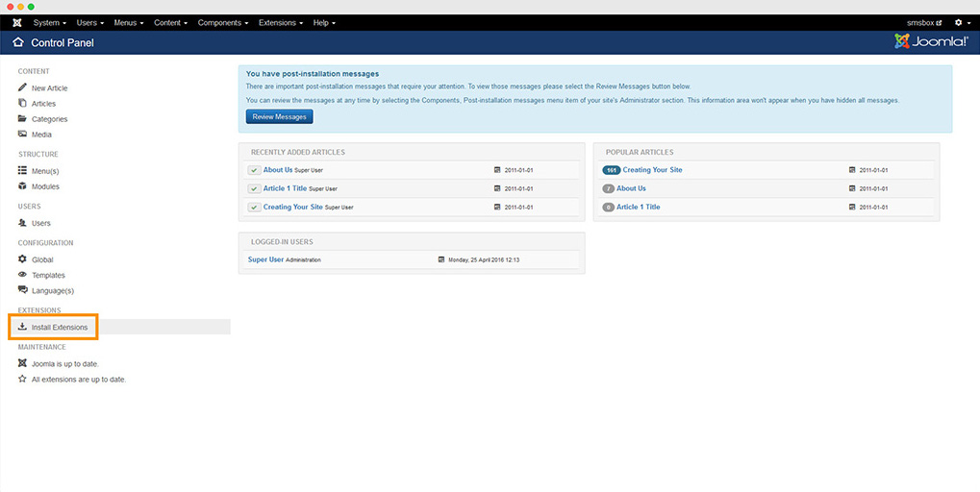The image size is (980, 492).
Task: Click the Joomla! brand logo
Action: (931, 42)
